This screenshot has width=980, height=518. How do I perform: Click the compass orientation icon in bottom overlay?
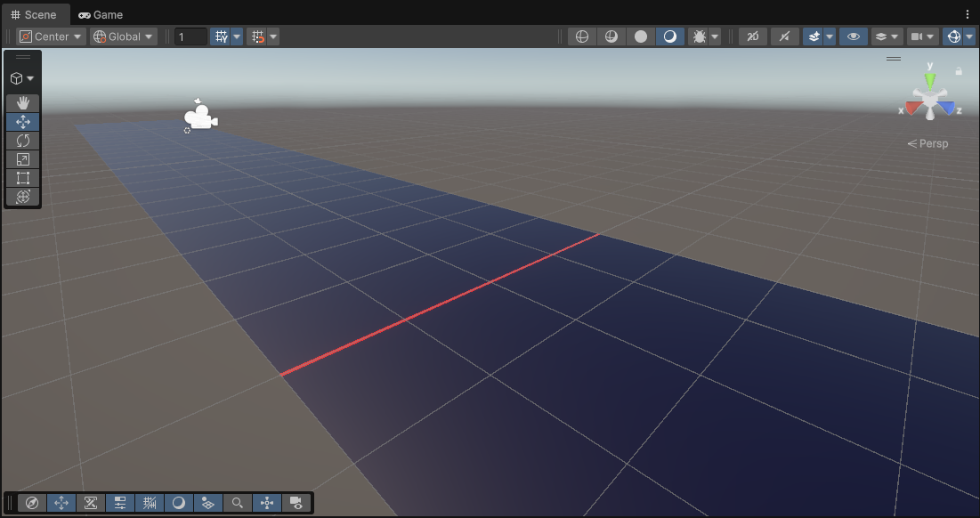(x=32, y=503)
